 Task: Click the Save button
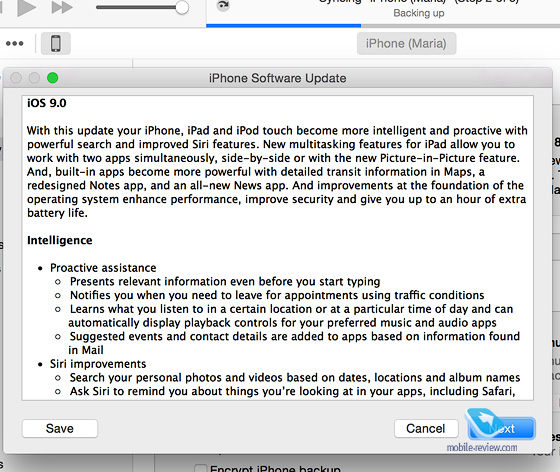60,428
